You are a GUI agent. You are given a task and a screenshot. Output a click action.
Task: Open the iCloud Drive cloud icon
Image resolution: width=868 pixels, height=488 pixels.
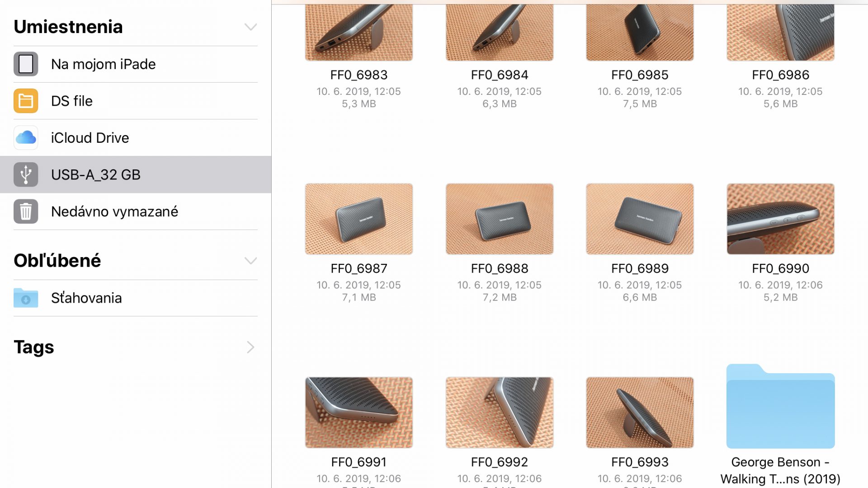[26, 138]
